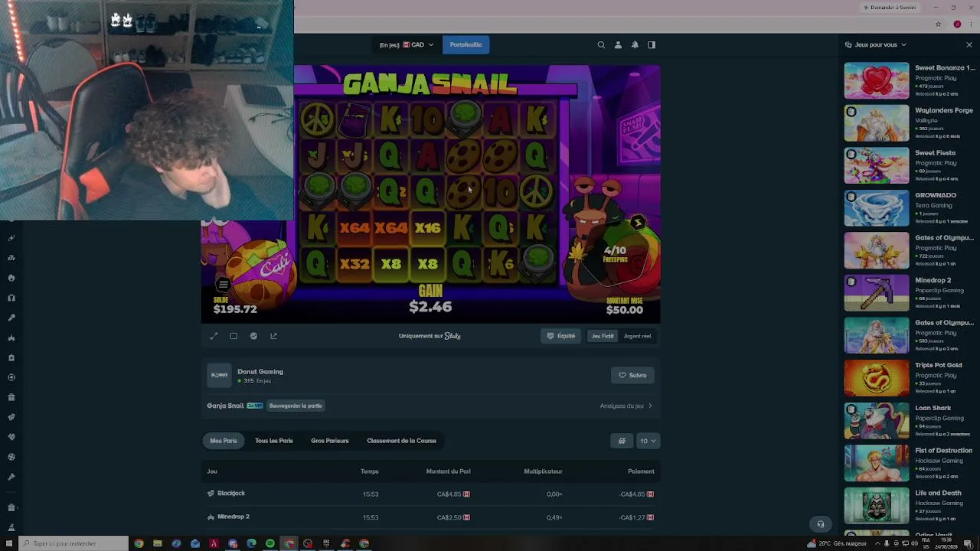Click the Montant du Pari column header
This screenshot has height=551, width=980.
coord(448,471)
